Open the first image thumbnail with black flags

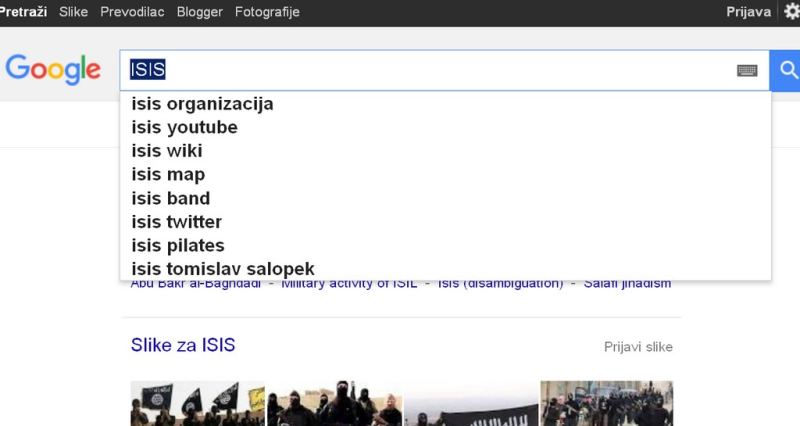click(x=197, y=403)
